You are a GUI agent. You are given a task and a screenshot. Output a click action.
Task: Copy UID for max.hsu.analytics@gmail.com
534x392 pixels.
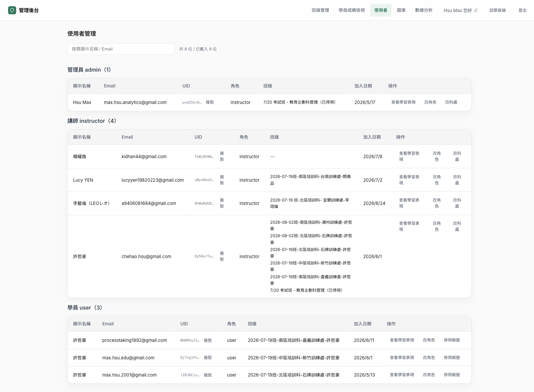point(210,102)
